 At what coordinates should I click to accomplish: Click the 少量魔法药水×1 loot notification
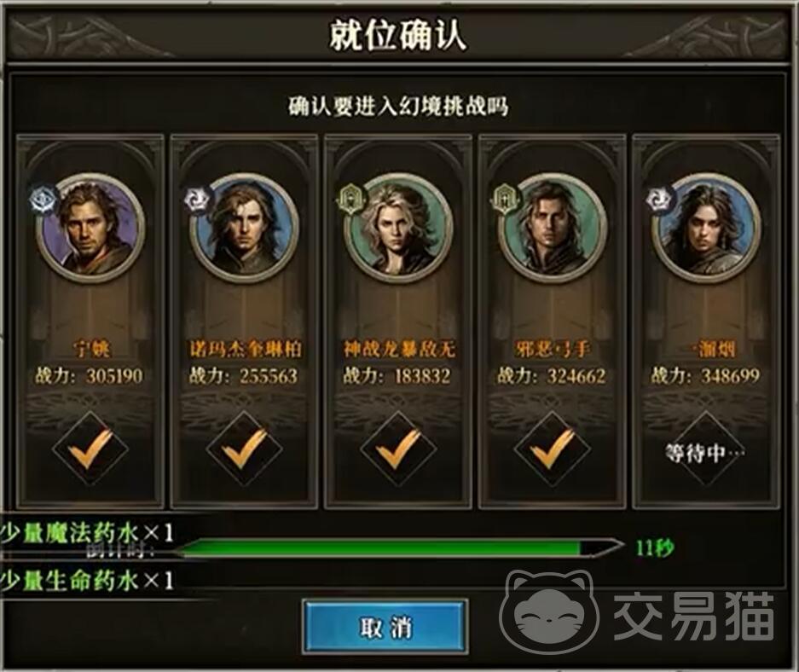click(x=87, y=533)
